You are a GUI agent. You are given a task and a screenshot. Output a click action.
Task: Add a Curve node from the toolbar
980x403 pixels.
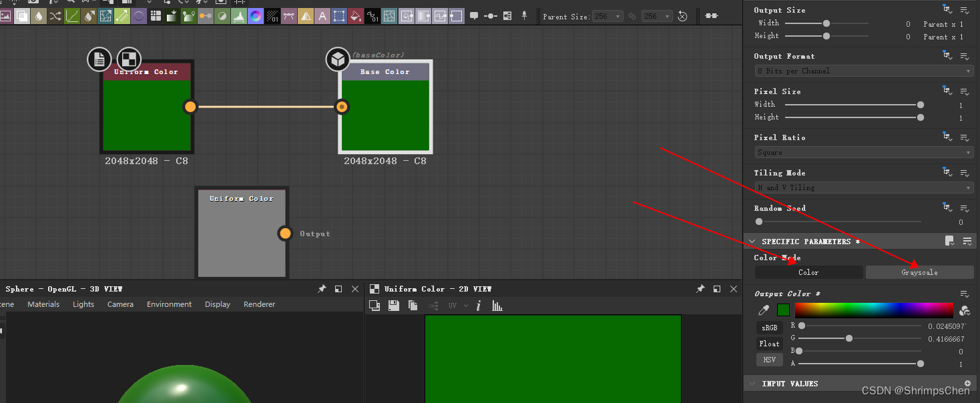coord(72,16)
